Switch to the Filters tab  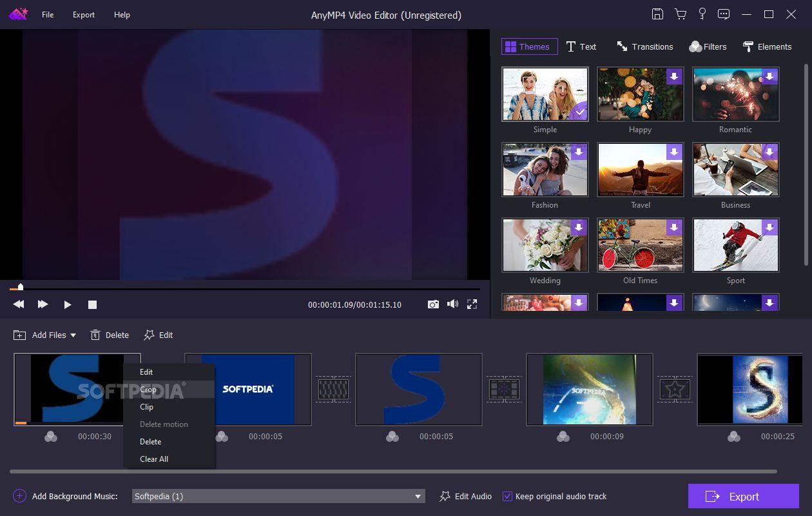[708, 46]
